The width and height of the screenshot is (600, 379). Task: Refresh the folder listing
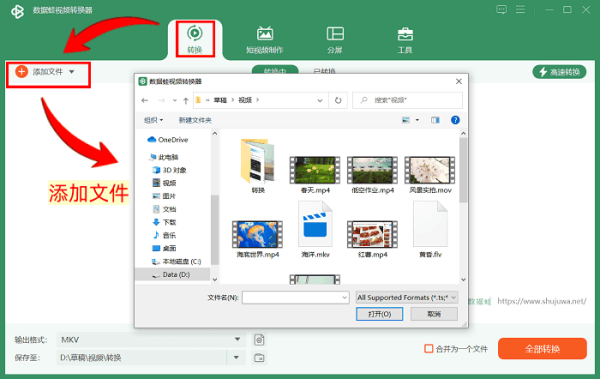coord(338,100)
